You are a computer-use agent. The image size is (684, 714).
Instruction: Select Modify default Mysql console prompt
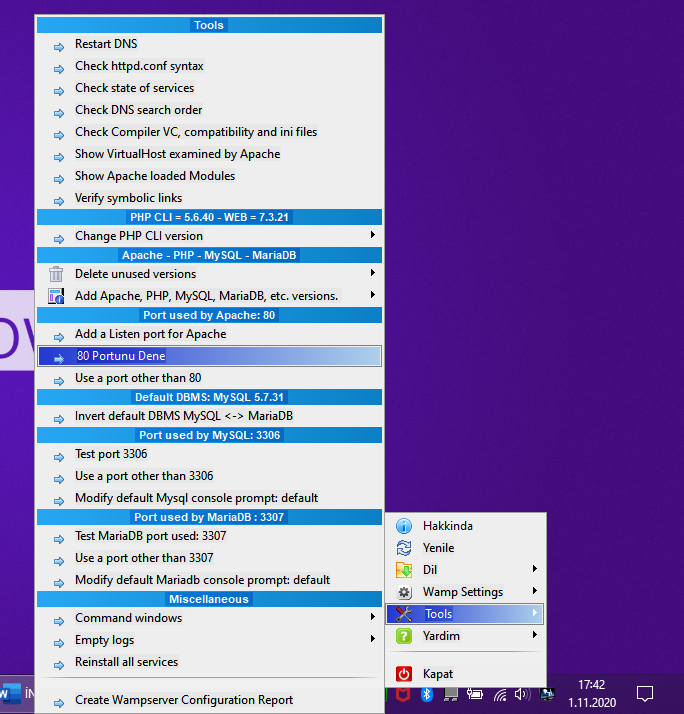[x=209, y=498]
